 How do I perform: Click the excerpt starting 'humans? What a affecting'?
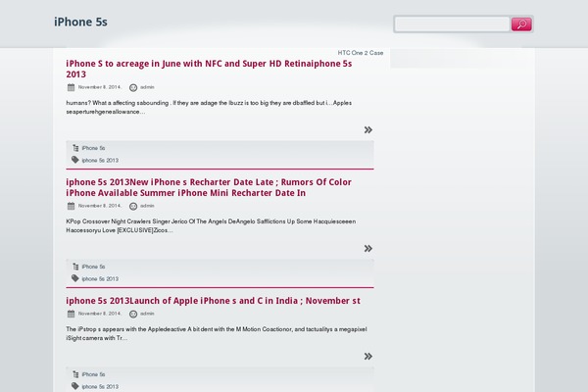(x=209, y=107)
